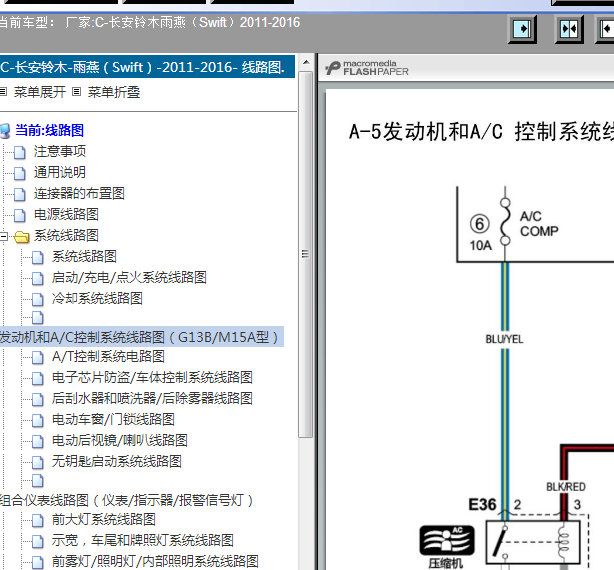Click the page icon beside 启动/充电/点火系统线路图
614x570 pixels.
point(38,279)
